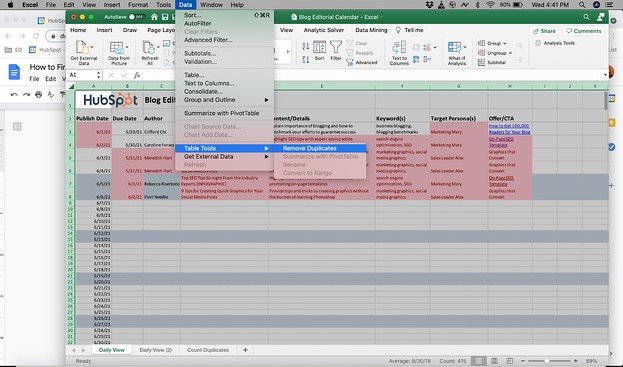Open Insert ribbon tab
The width and height of the screenshot is (623, 367).
coord(104,30)
